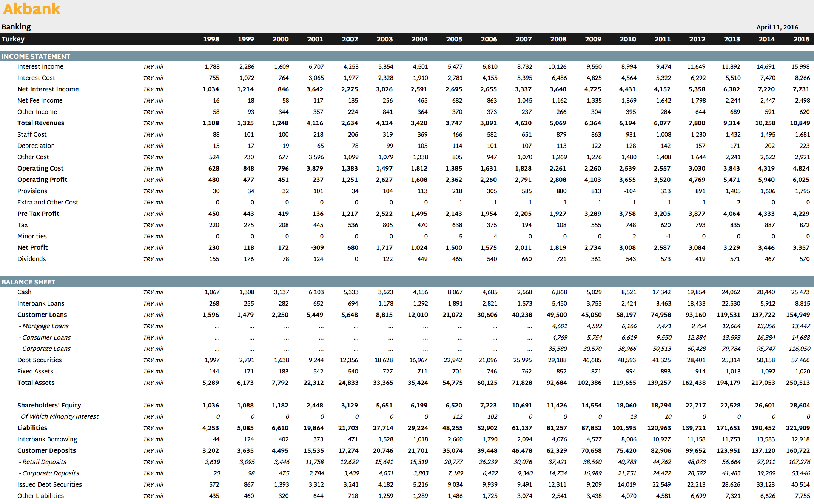Select the Operating Cost row label

[x=40, y=168]
